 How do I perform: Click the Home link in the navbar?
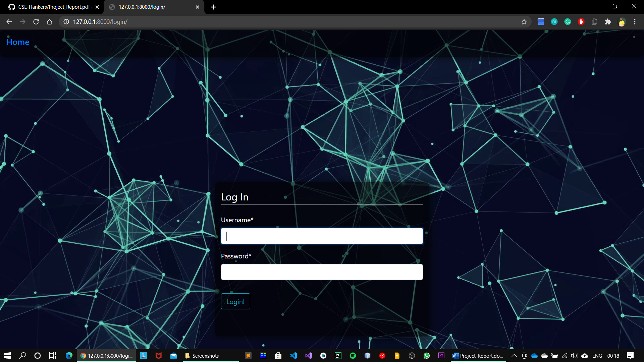(x=18, y=42)
